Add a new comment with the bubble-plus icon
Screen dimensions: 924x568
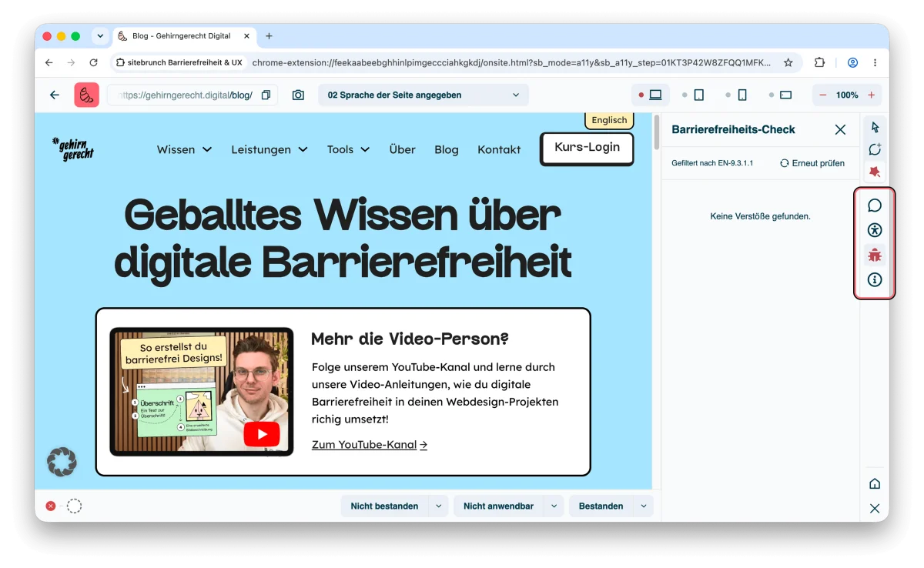point(875,149)
